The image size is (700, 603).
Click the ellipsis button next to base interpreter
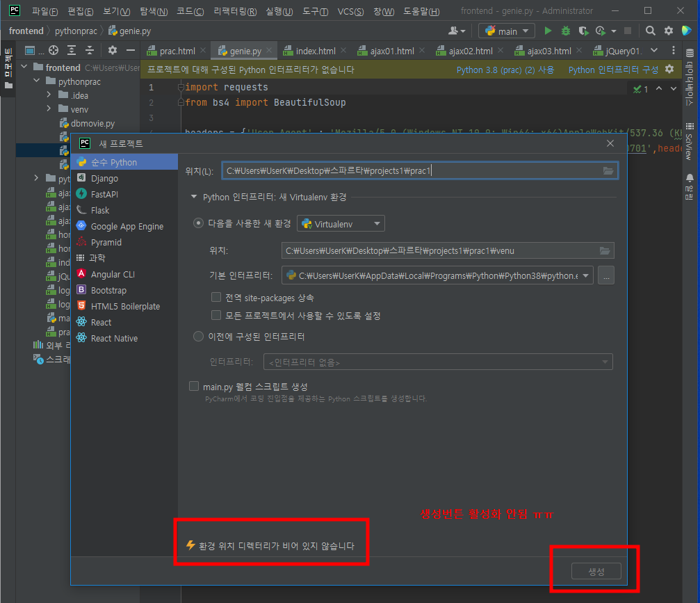606,275
